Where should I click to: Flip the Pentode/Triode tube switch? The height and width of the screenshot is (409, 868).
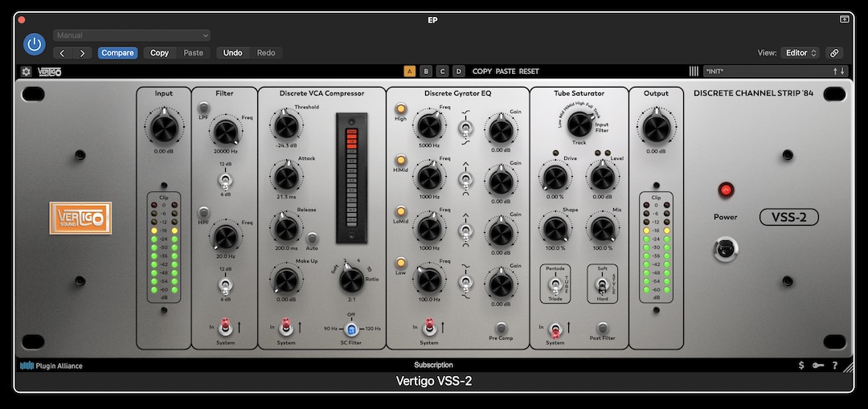point(554,285)
